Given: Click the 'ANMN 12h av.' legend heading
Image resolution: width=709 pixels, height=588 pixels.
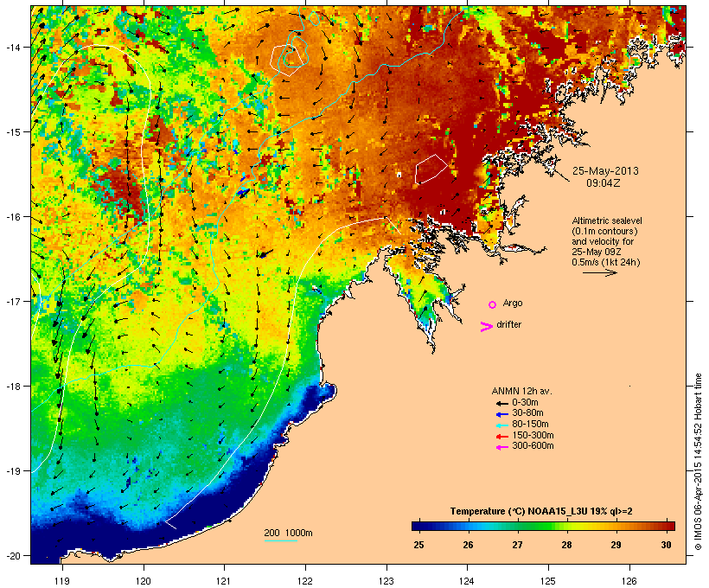Looking at the screenshot, I should [x=521, y=391].
